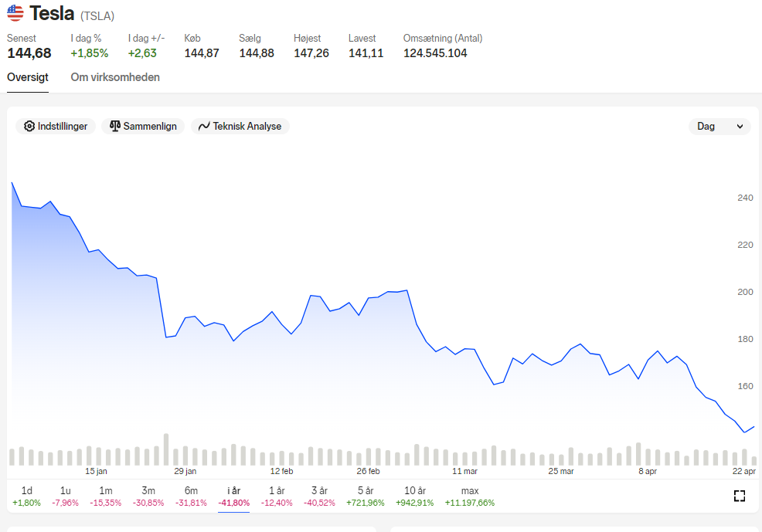Select the 6m time range
Image resolution: width=762 pixels, height=532 pixels.
[x=191, y=496]
